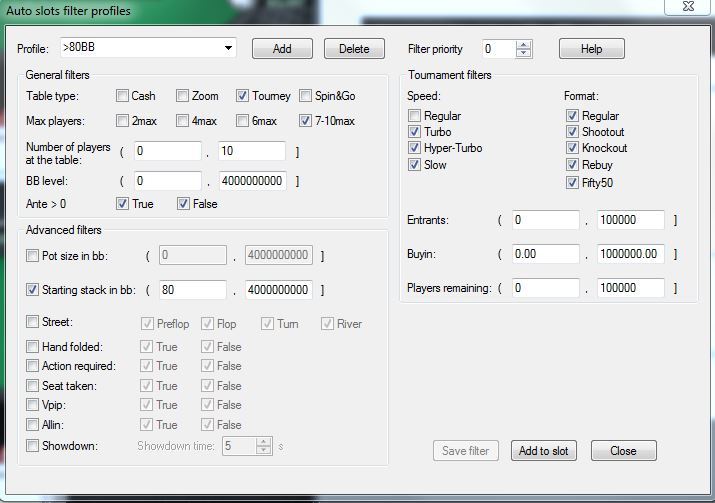Select the Buyin minimum value field
The height and width of the screenshot is (503, 715).
(x=546, y=254)
